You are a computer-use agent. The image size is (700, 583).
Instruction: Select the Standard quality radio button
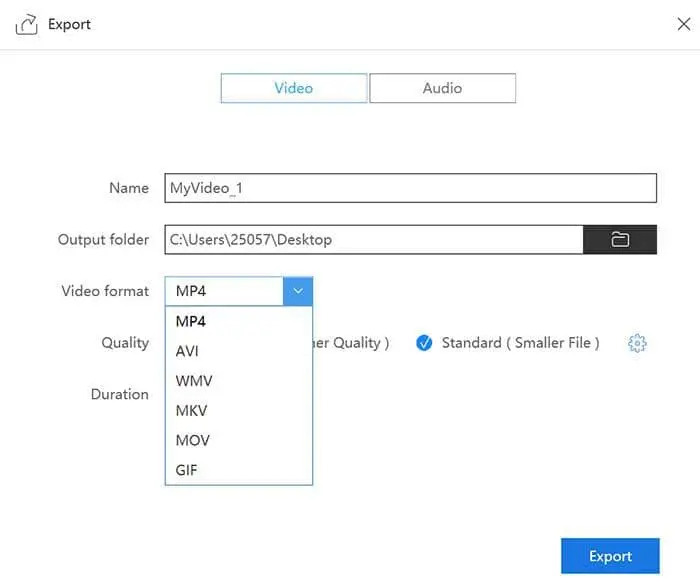[x=424, y=343]
